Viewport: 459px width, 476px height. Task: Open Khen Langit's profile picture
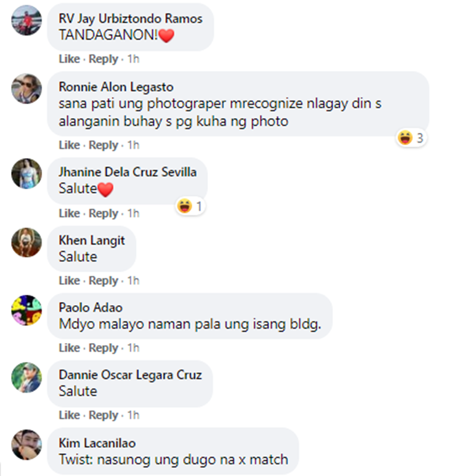click(27, 242)
